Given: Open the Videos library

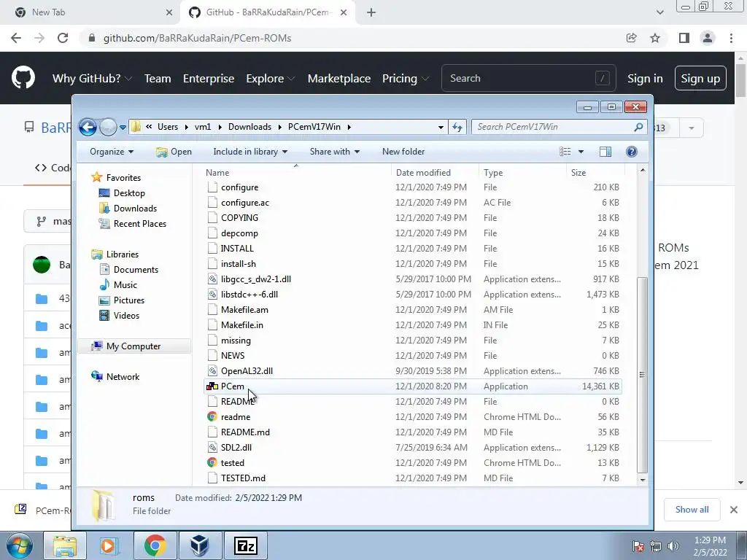Looking at the screenshot, I should (x=126, y=315).
